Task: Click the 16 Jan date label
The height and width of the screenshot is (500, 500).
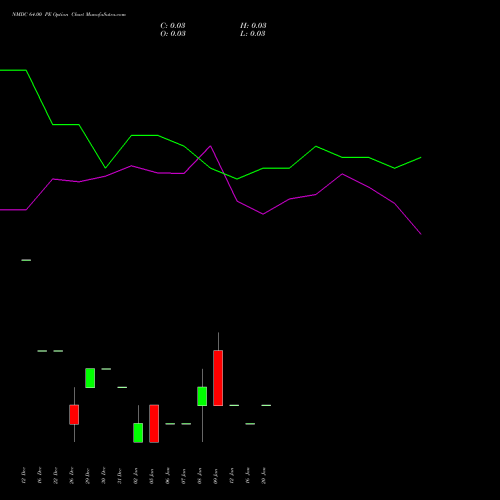Action: pyautogui.click(x=247, y=475)
